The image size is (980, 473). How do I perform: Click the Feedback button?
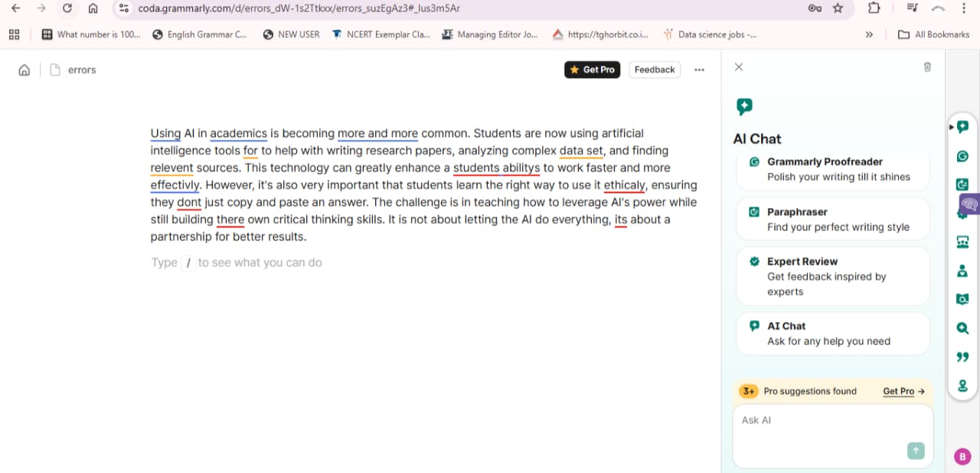[655, 70]
